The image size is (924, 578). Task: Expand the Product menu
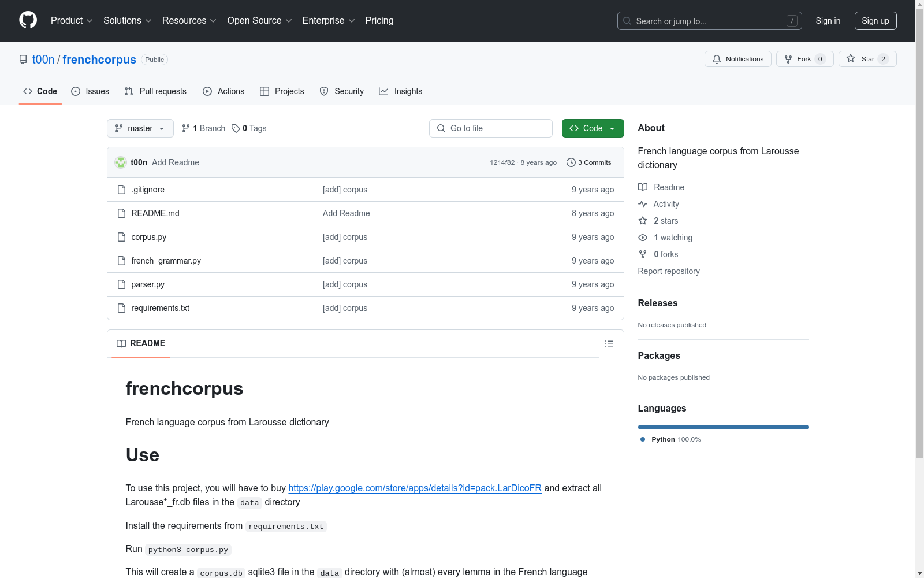pos(72,20)
